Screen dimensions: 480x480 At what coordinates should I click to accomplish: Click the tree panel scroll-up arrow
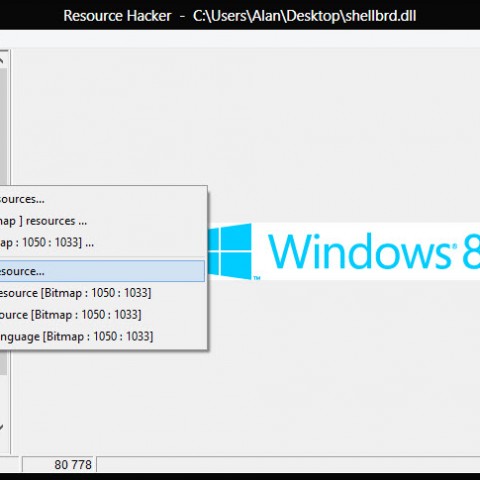[2, 61]
